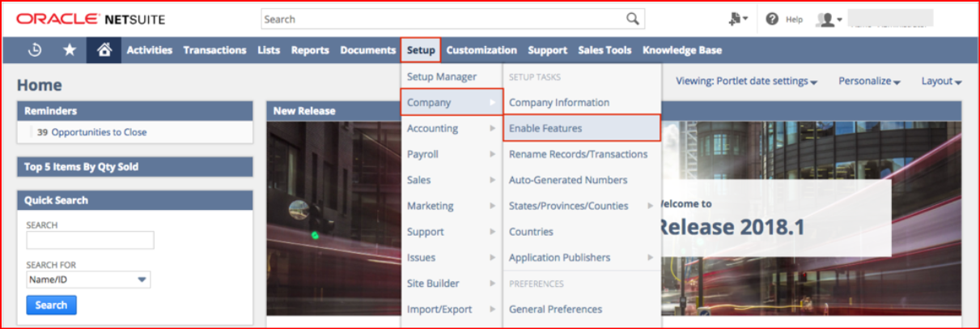
Task: Open the Sales Tools menu
Action: pyautogui.click(x=605, y=50)
